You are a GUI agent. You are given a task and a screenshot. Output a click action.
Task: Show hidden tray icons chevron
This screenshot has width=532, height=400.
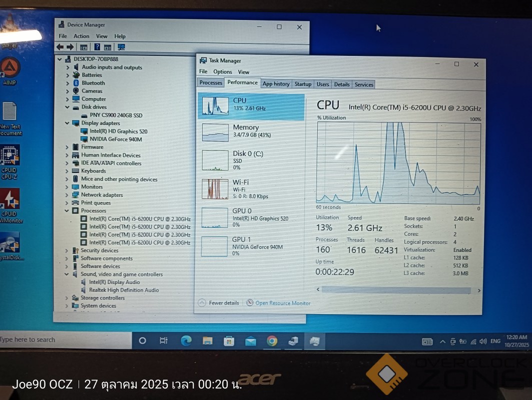coord(442,341)
